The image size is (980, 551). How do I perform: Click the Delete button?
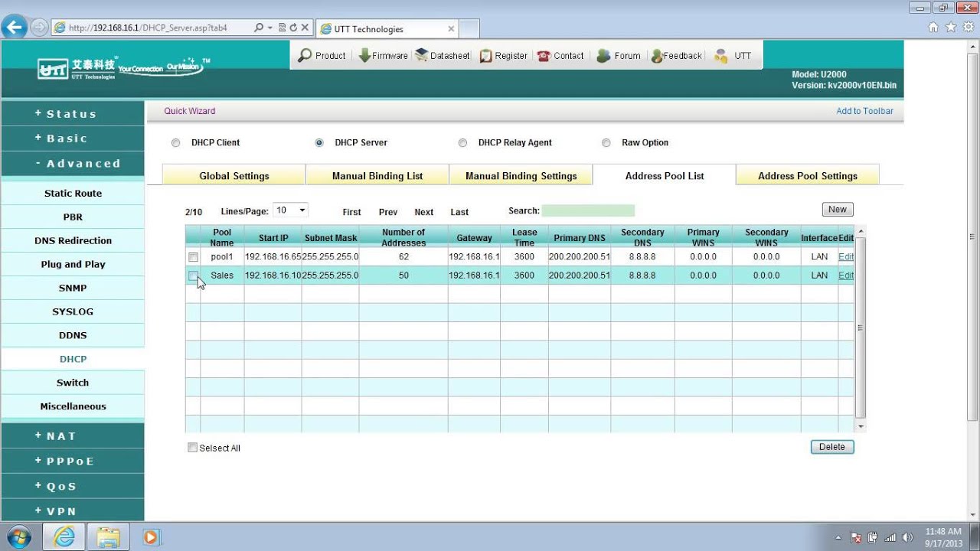pos(832,447)
